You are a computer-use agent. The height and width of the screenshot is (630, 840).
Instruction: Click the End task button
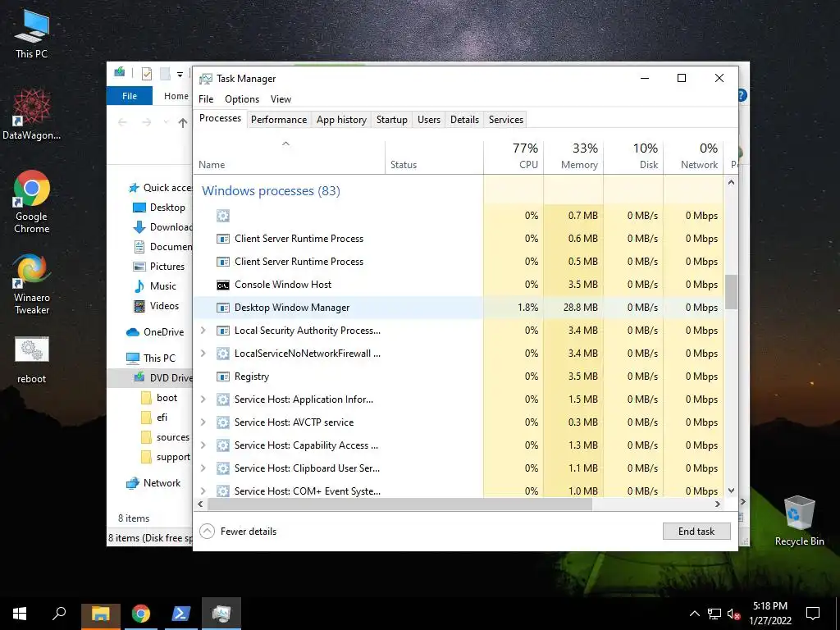696,532
